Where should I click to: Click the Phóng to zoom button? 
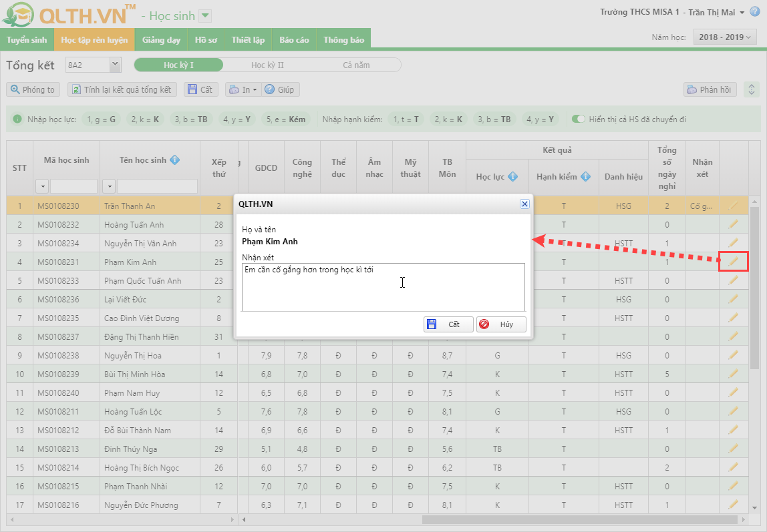coord(33,89)
